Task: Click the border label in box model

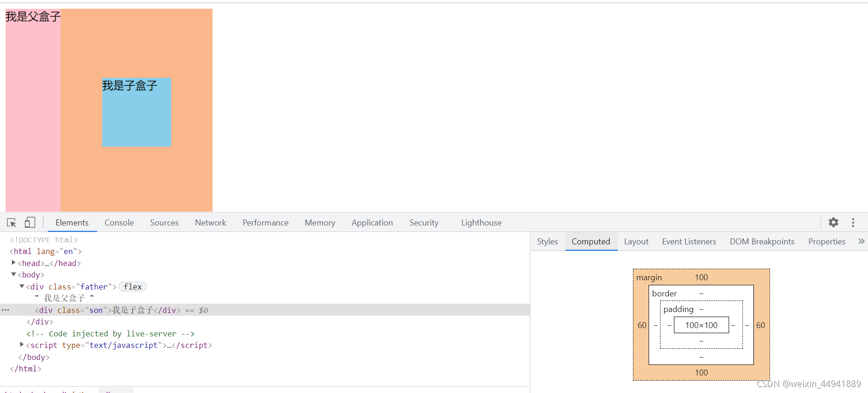Action: pyautogui.click(x=664, y=294)
